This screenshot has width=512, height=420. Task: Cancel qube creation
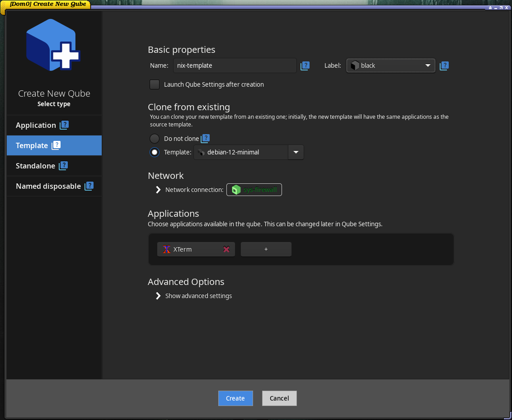point(279,398)
